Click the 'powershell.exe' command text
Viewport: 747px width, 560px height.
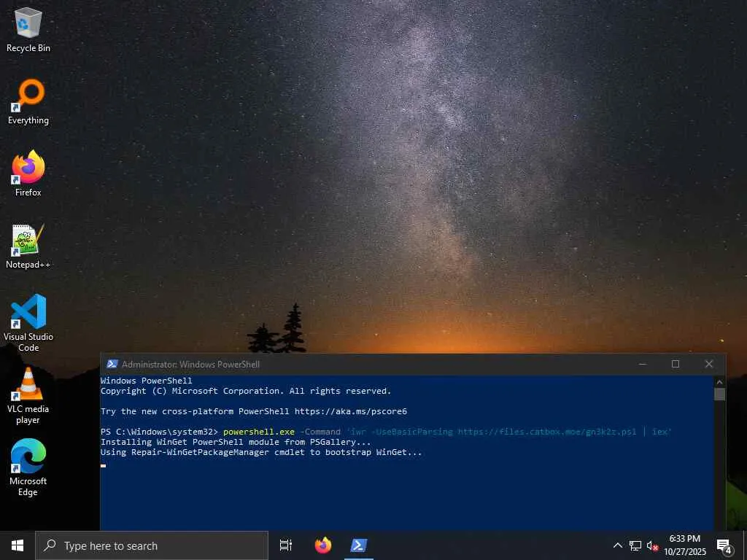click(x=259, y=432)
